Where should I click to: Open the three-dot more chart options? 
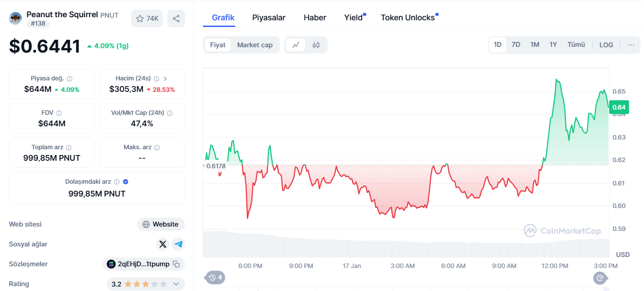pos(631,45)
